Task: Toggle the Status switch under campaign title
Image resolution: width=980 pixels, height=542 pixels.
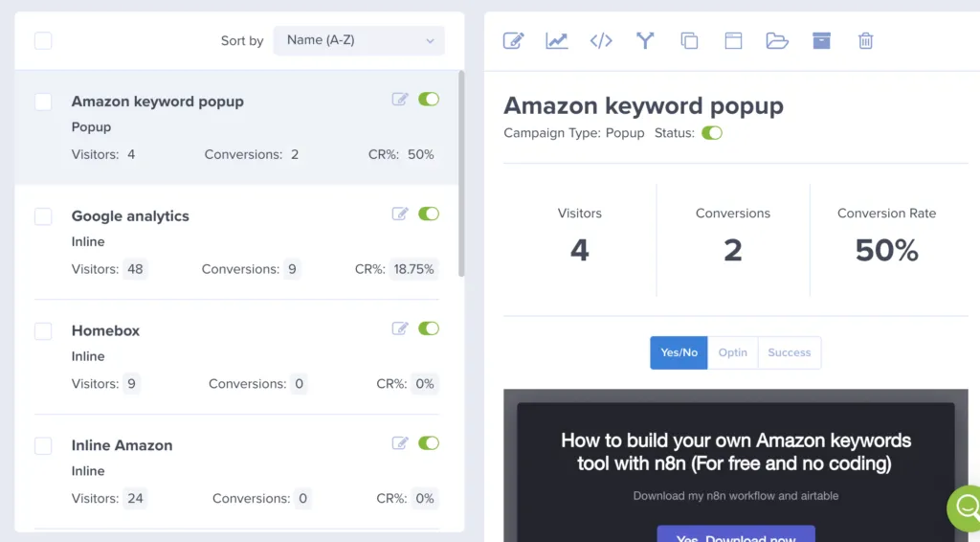Action: click(712, 133)
